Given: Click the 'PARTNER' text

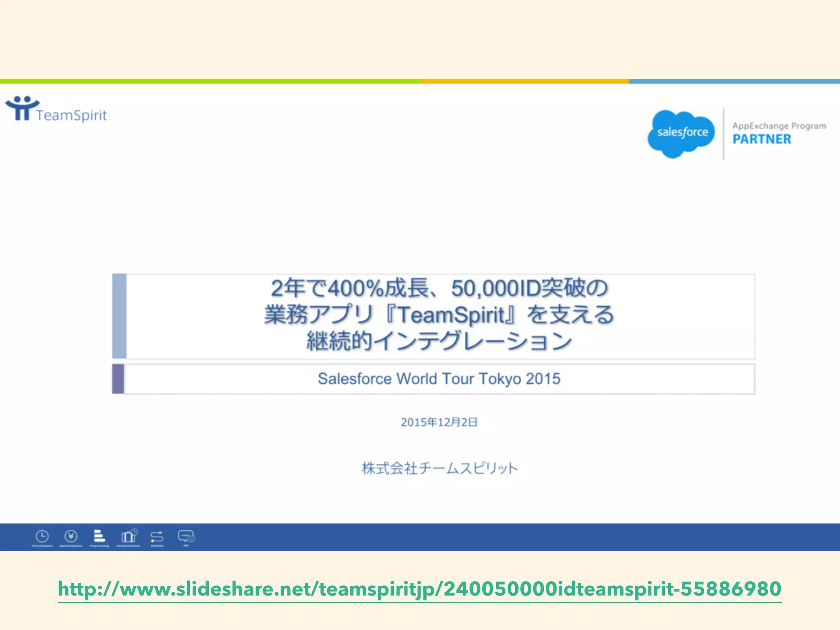Looking at the screenshot, I should click(x=762, y=139).
